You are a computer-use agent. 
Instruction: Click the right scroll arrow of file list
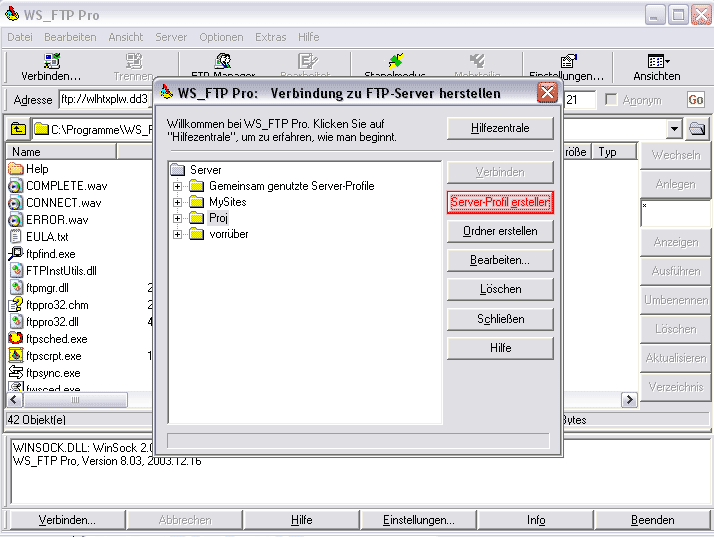[629, 400]
